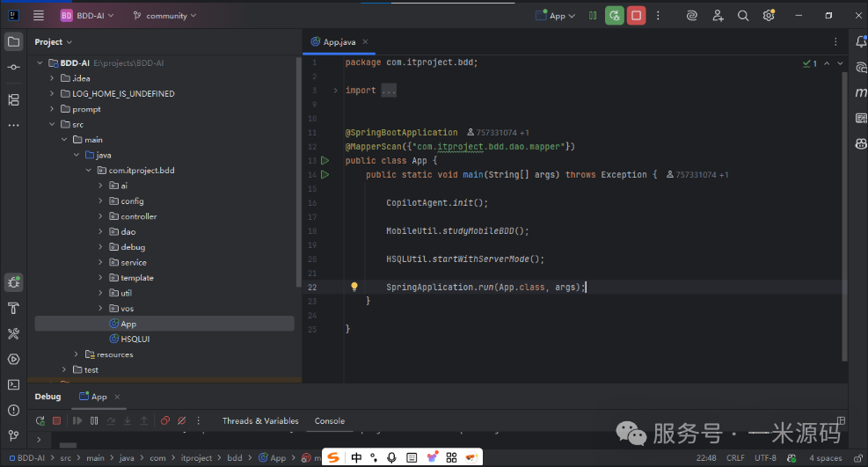Open the Project tool window icon

pos(14,41)
